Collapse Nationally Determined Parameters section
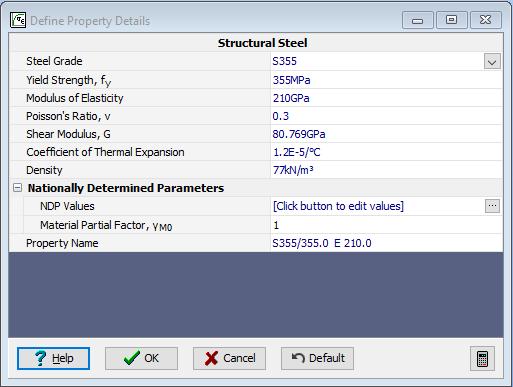This screenshot has height=387, width=513. pos(17,188)
